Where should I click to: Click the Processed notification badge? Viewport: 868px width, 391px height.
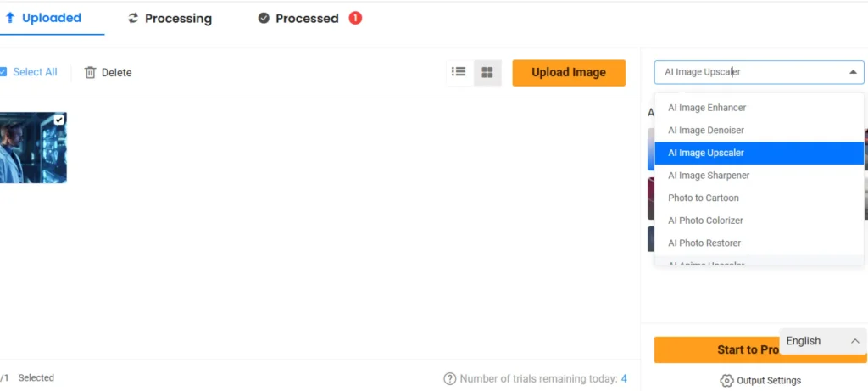pyautogui.click(x=355, y=18)
